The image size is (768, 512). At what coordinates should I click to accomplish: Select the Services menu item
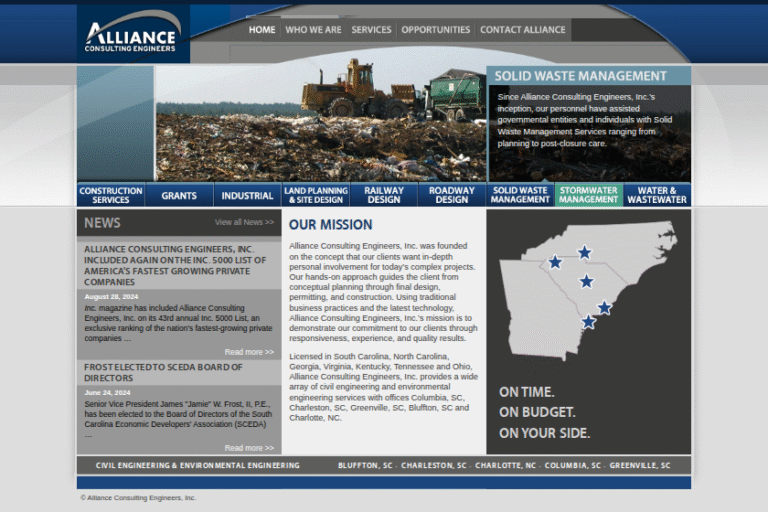371,30
